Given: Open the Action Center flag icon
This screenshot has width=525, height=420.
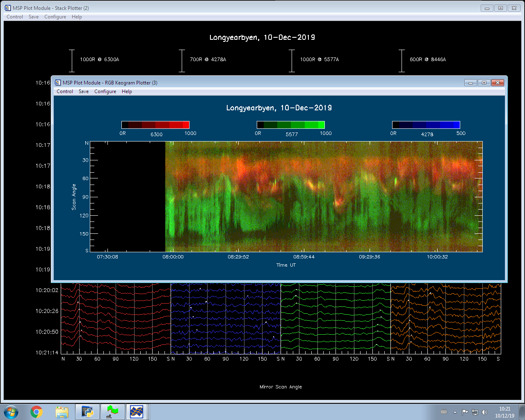Looking at the screenshot, I should coord(465,412).
